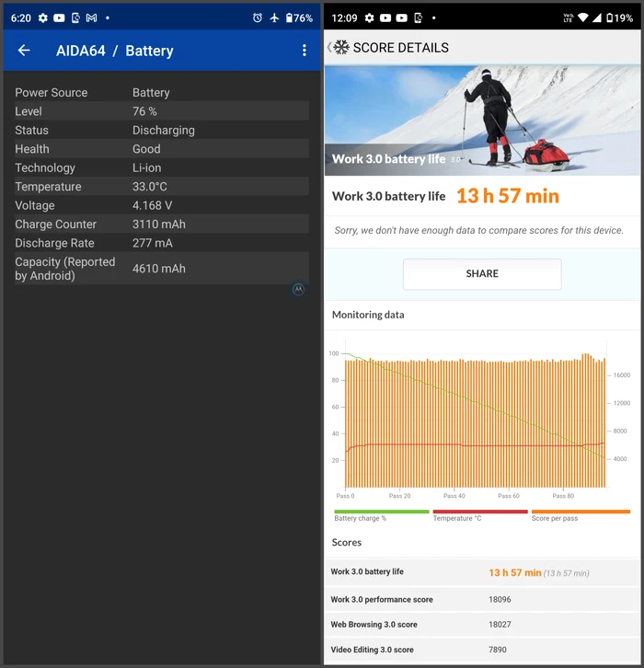Select the Work 3.0 battery life scores row
The height and width of the screenshot is (668, 644).
[482, 572]
